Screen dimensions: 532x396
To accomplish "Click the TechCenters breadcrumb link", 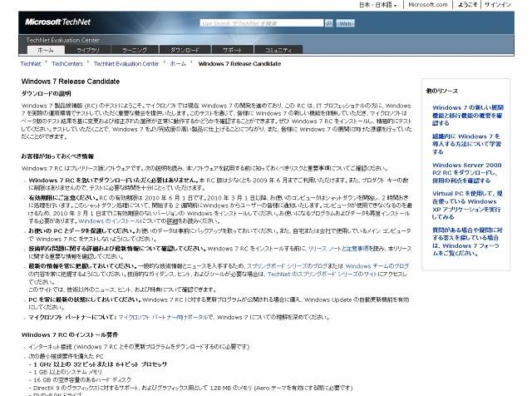I will tap(67, 64).
